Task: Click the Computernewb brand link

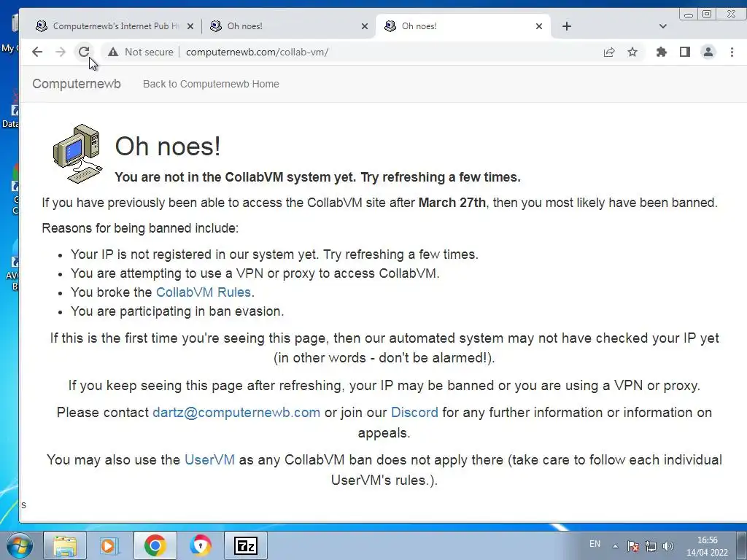Action: pos(77,84)
